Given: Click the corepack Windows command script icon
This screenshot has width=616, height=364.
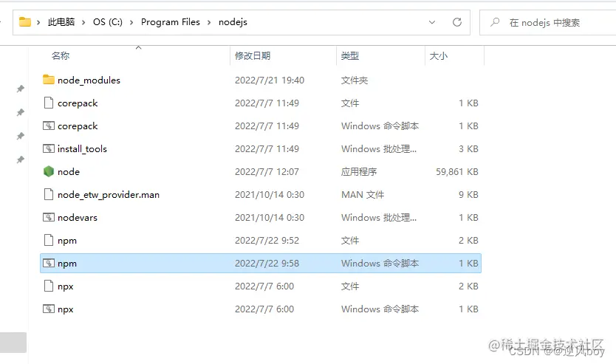Looking at the screenshot, I should [48, 126].
